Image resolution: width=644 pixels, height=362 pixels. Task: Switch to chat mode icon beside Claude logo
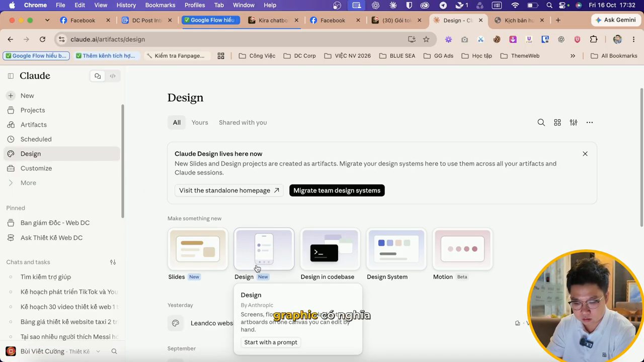98,76
